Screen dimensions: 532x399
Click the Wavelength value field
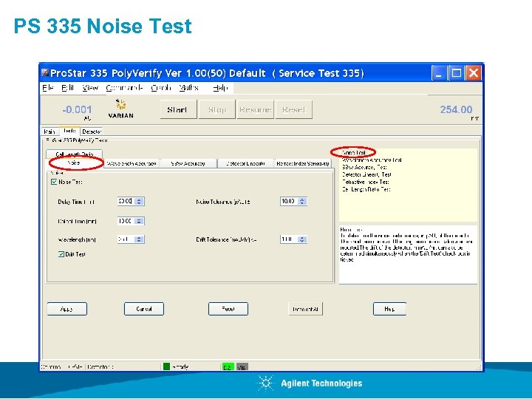coord(126,239)
